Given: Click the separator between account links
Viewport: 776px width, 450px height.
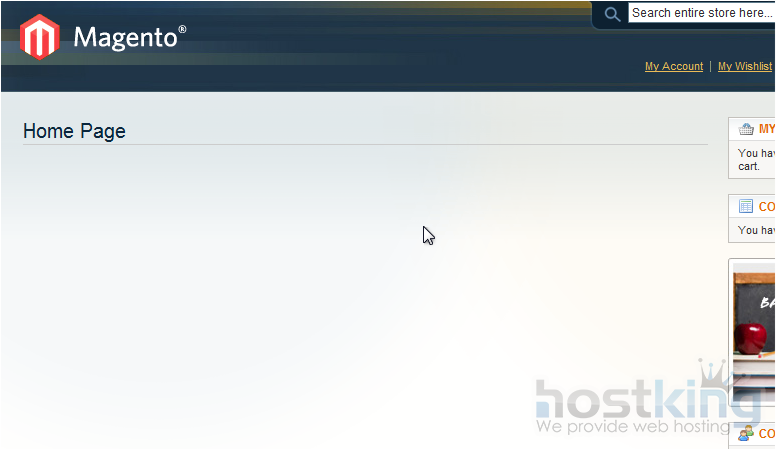Looking at the screenshot, I should tap(711, 66).
